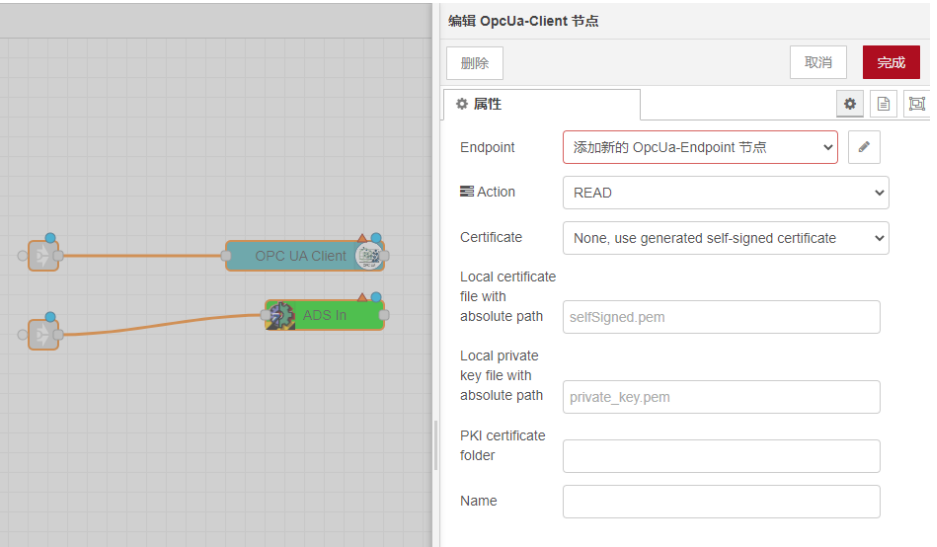Select the OPC UA Client node icon

(x=369, y=256)
